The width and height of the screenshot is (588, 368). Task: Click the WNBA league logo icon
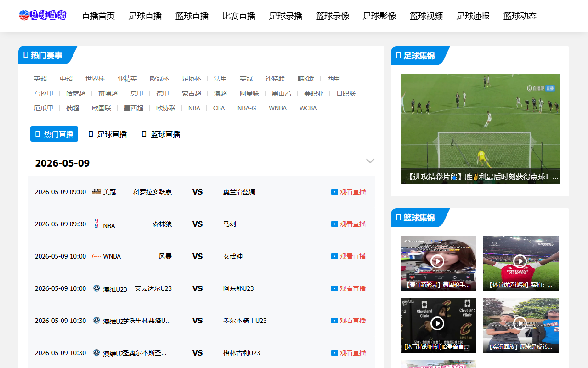tap(96, 256)
